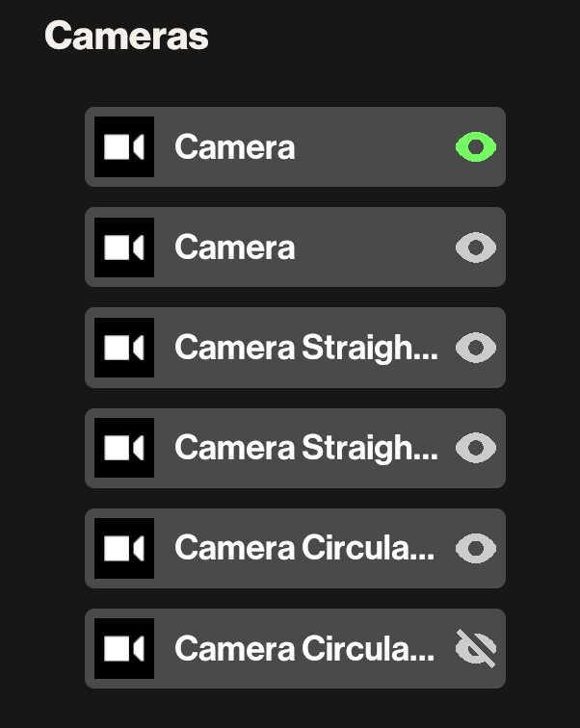The height and width of the screenshot is (728, 580).
Task: Select the second Camera Straigh... label
Action: pos(305,448)
